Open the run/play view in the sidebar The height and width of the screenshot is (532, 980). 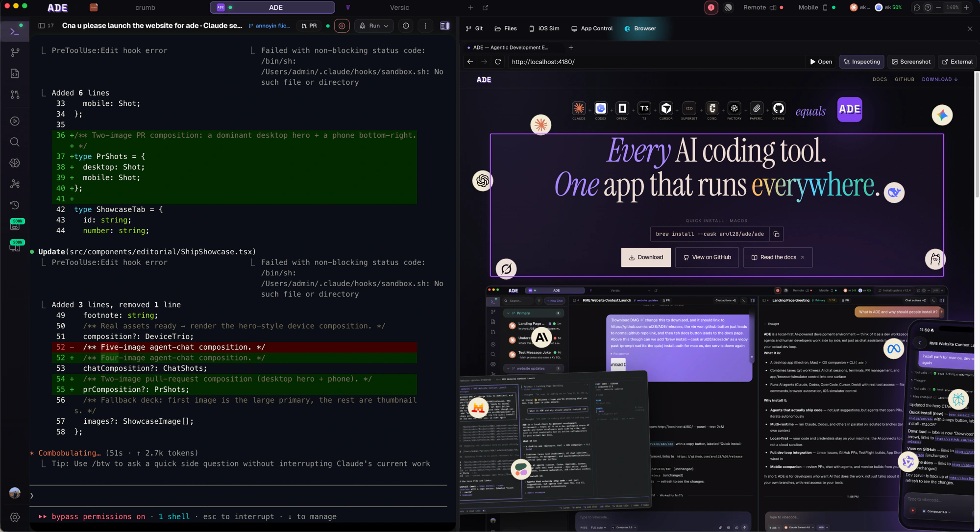[x=15, y=121]
